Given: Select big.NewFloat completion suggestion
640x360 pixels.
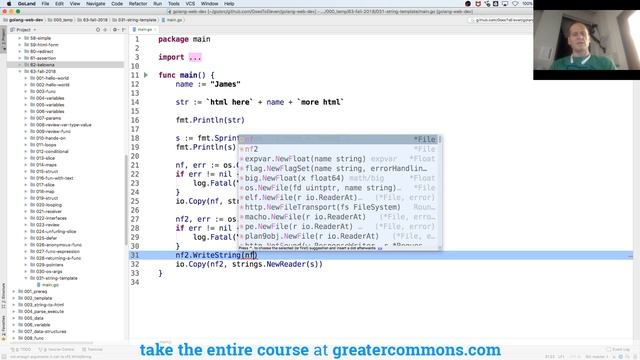Looking at the screenshot, I should tap(339, 178).
